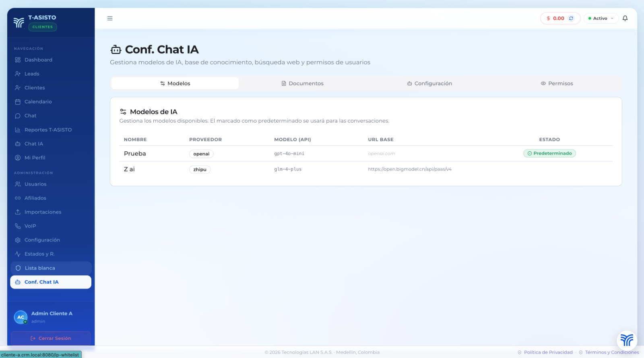Screen dimensions: 644x358
Task: Switch to the Documentos tab
Action: [302, 83]
